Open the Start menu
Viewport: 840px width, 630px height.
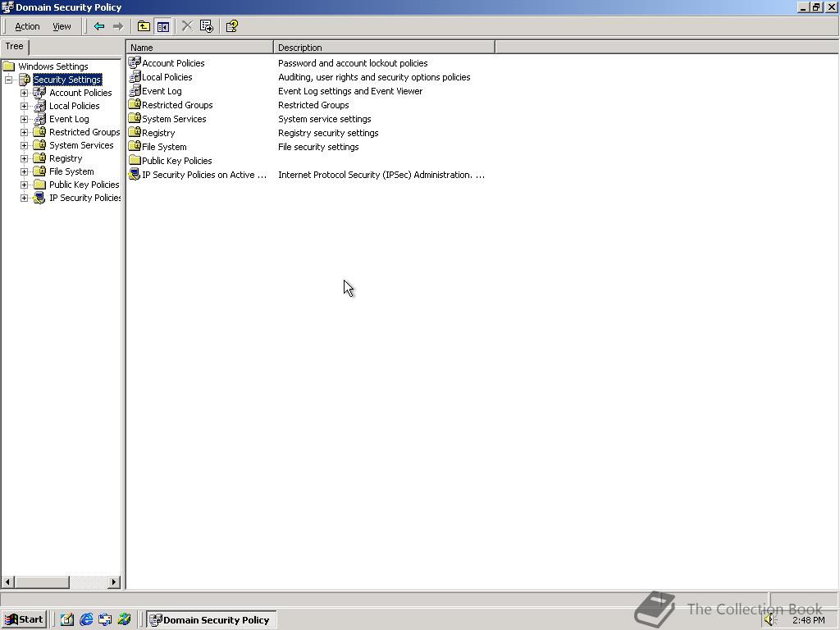tap(24, 620)
